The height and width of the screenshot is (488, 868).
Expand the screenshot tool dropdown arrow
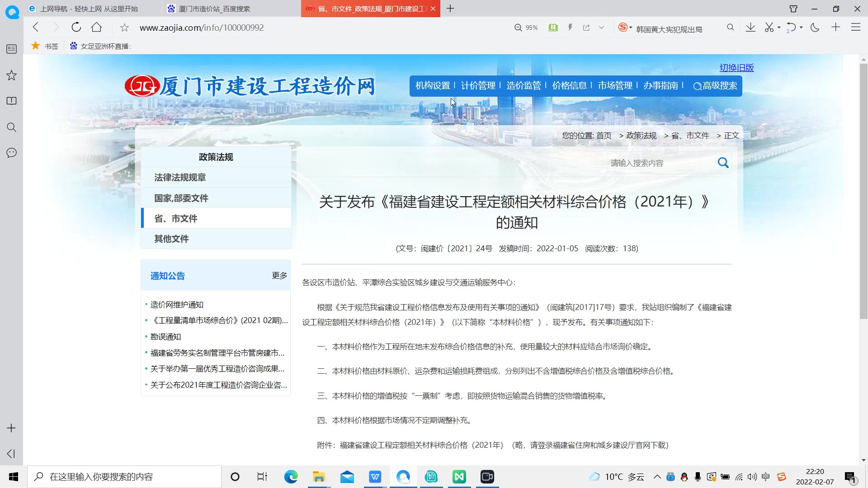coord(779,28)
